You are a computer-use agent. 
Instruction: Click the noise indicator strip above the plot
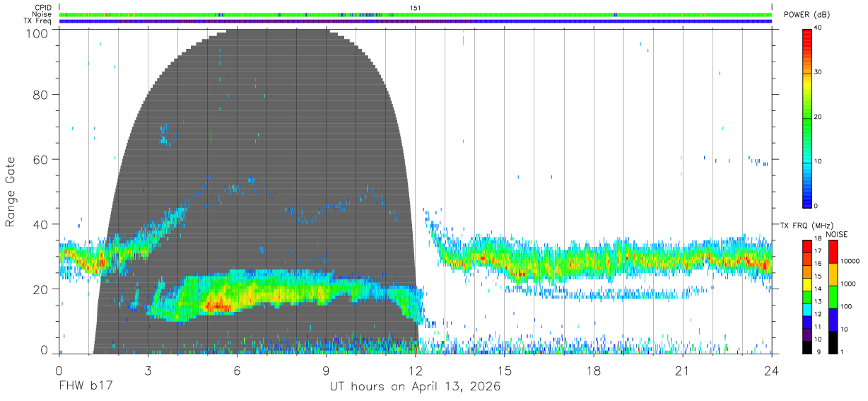(416, 14)
